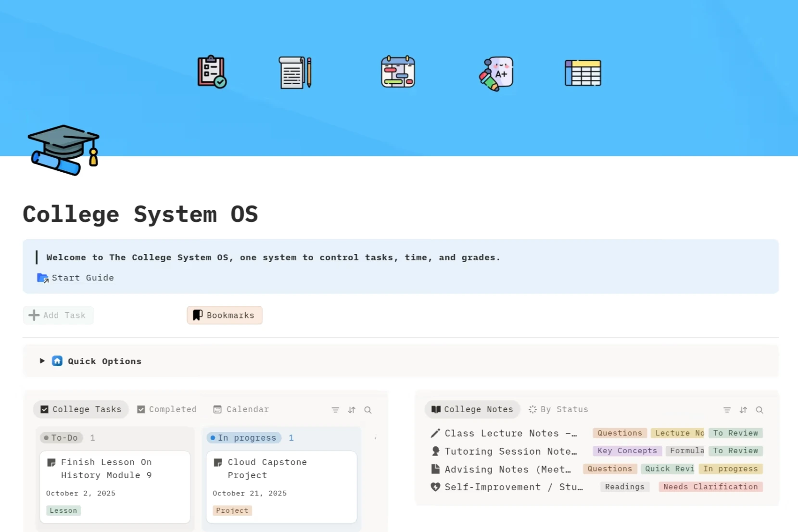
Task: Click the sort icon in College Notes panel
Action: 743,410
